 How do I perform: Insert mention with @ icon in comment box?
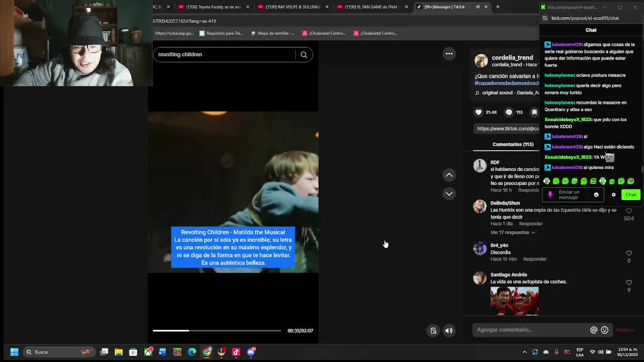pos(594,330)
